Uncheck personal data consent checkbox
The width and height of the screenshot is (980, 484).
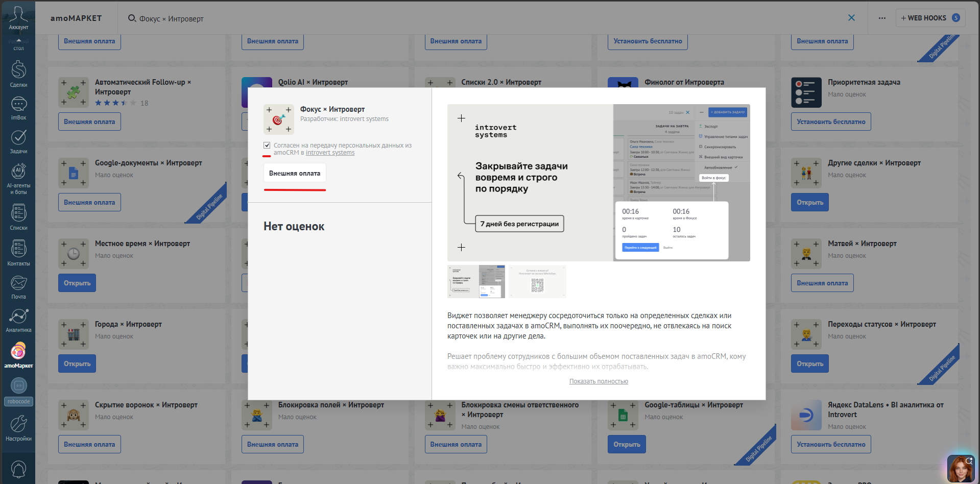point(267,146)
